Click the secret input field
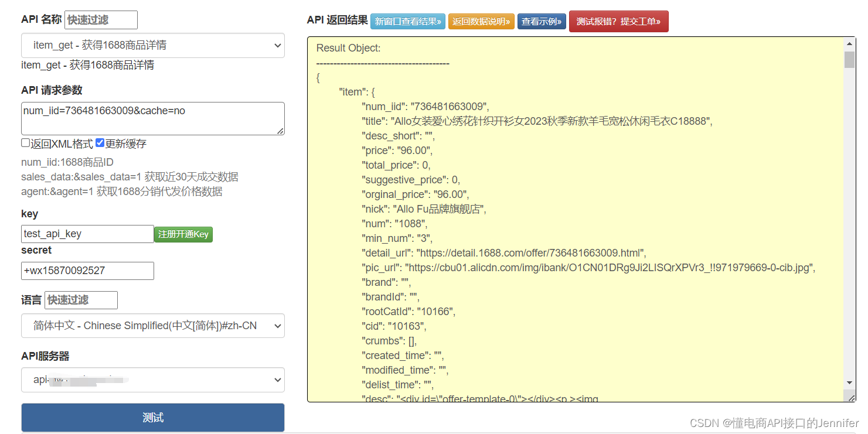This screenshot has height=434, width=868. pyautogui.click(x=87, y=271)
